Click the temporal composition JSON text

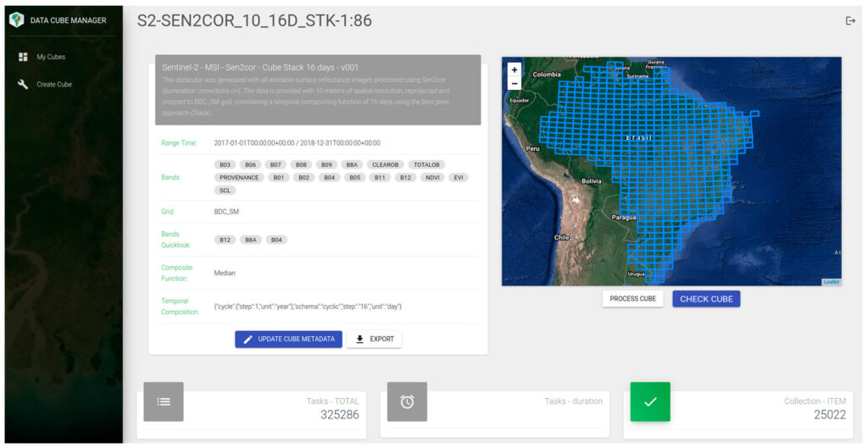[308, 307]
